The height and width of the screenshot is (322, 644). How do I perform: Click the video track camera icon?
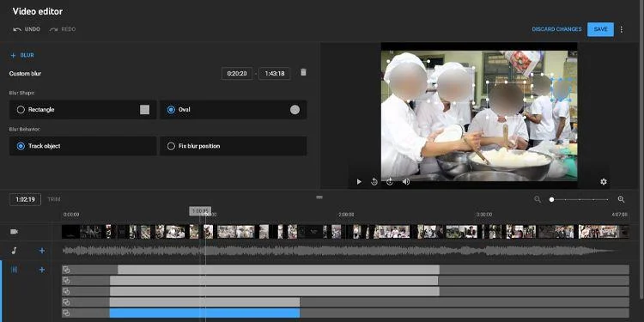(14, 232)
